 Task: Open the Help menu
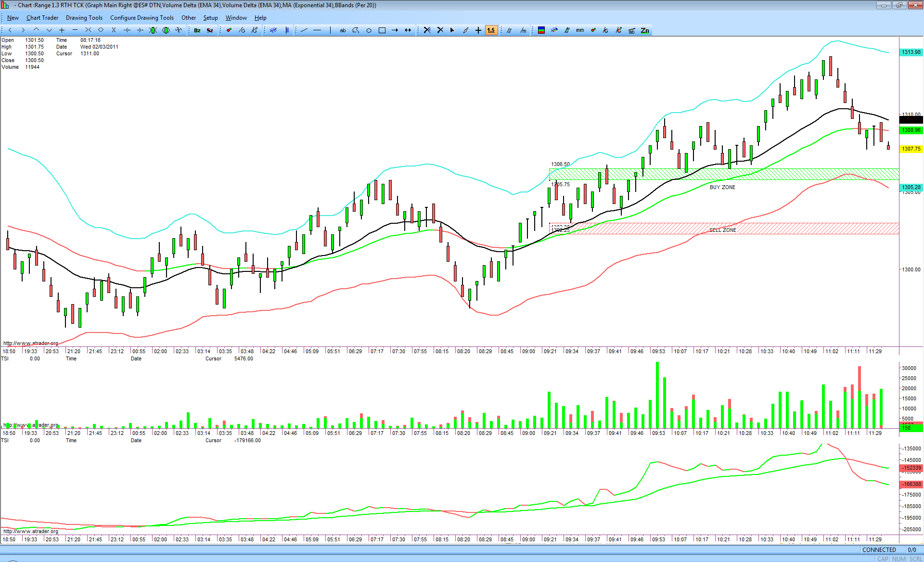[x=260, y=18]
